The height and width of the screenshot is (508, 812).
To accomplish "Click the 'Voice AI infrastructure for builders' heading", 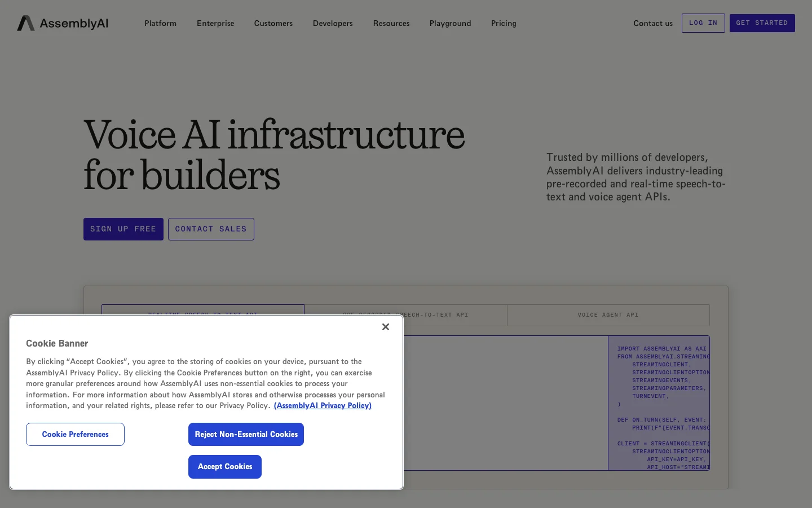I will 274,155.
